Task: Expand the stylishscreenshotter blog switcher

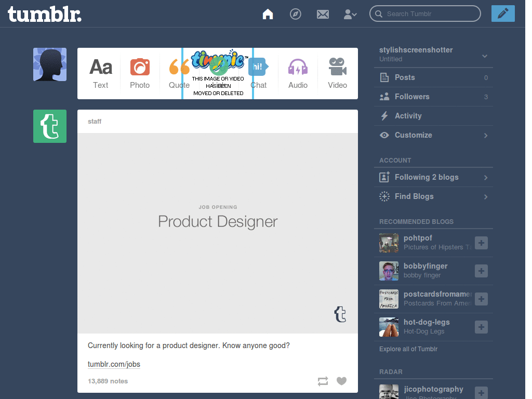Action: click(485, 56)
